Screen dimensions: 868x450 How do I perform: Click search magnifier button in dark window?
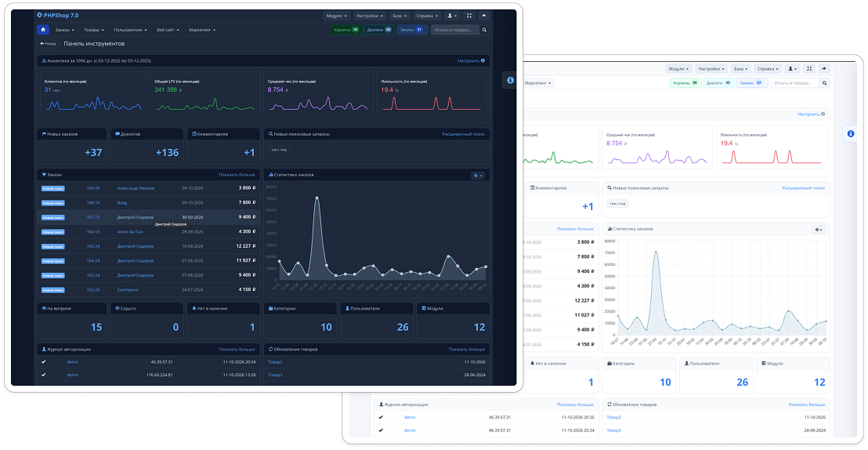484,30
